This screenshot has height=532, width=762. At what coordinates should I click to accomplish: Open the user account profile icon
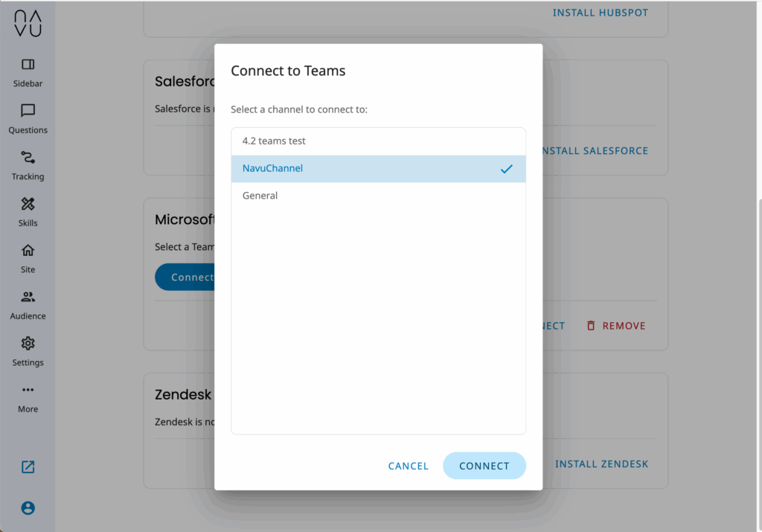[28, 508]
